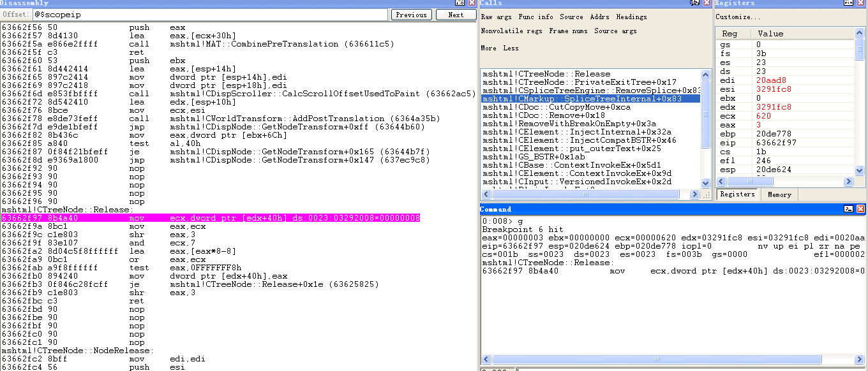Select frame CDoc::CutCopyMove+0xca
The image size is (868, 371).
coord(590,107)
